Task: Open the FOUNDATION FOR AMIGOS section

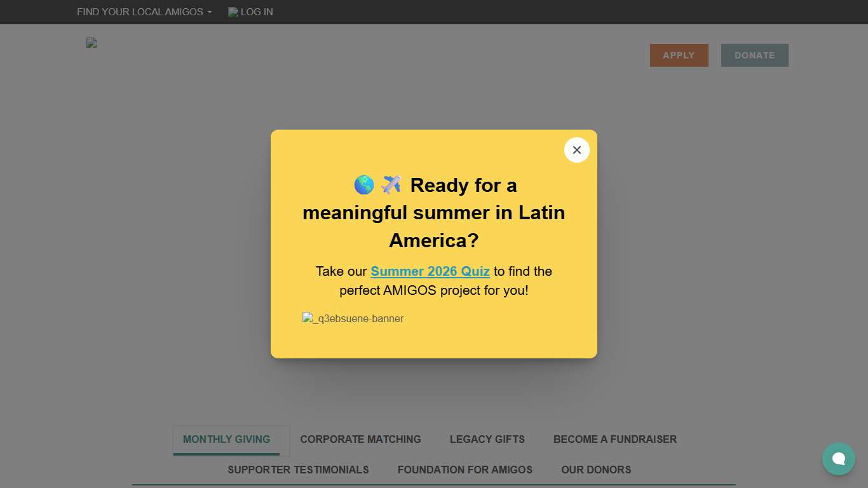Action: (465, 470)
